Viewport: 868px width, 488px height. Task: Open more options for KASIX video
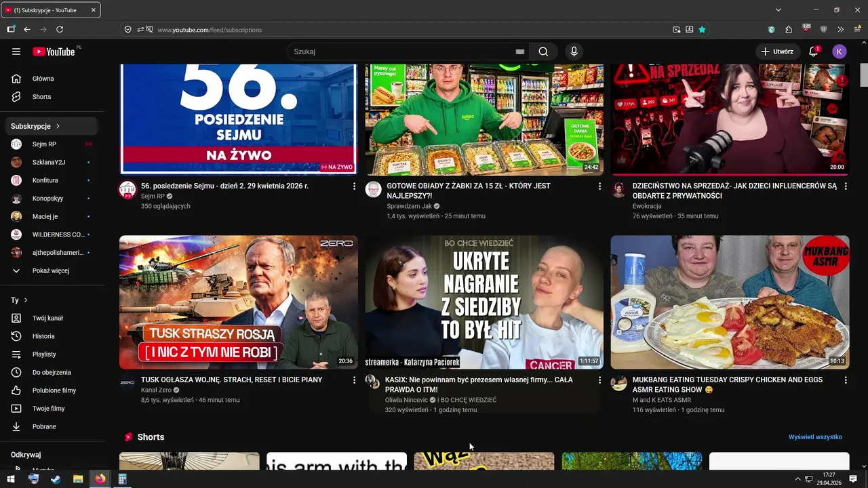click(599, 380)
